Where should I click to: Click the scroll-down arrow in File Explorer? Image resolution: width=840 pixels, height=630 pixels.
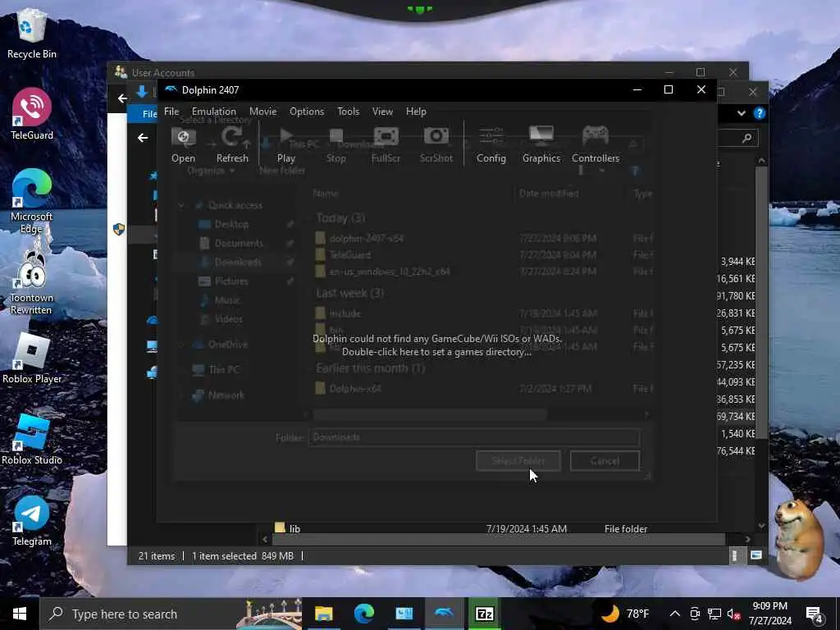(761, 526)
